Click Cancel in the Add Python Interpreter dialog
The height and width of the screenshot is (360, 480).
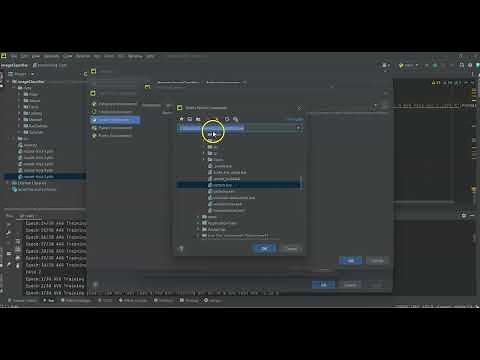click(377, 261)
